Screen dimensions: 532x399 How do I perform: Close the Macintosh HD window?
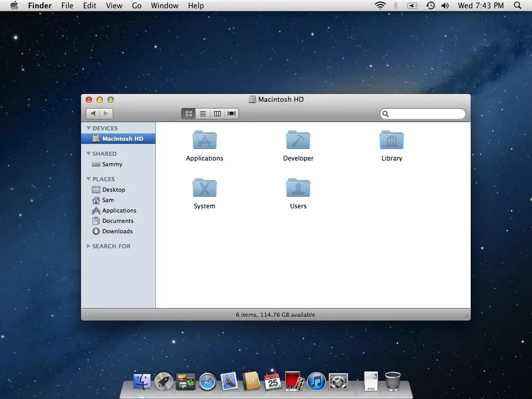tap(89, 100)
